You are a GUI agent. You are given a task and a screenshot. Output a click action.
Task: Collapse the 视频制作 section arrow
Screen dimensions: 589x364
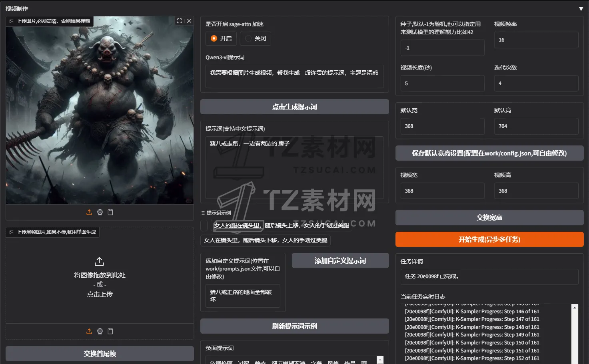pyautogui.click(x=581, y=9)
